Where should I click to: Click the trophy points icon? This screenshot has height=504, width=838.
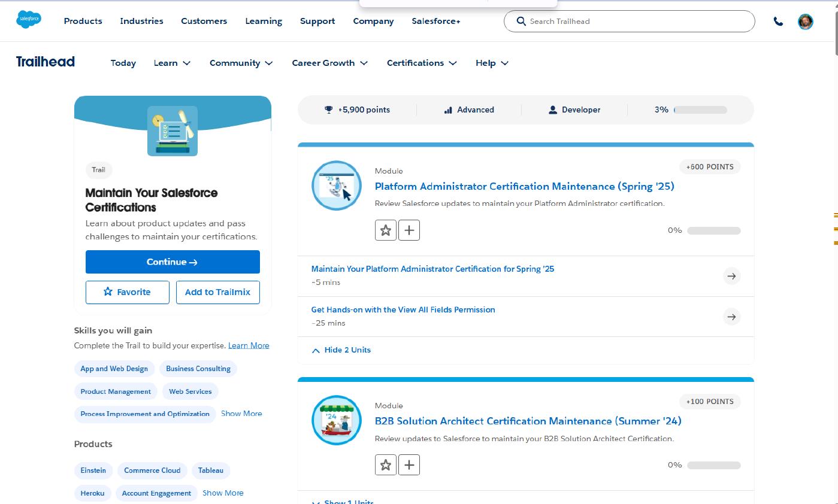coord(328,110)
